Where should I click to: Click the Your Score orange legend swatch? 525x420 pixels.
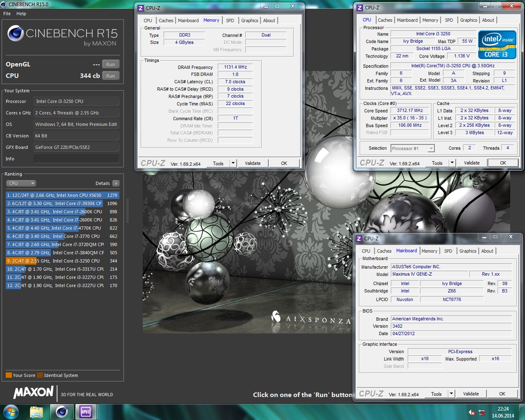(9, 375)
